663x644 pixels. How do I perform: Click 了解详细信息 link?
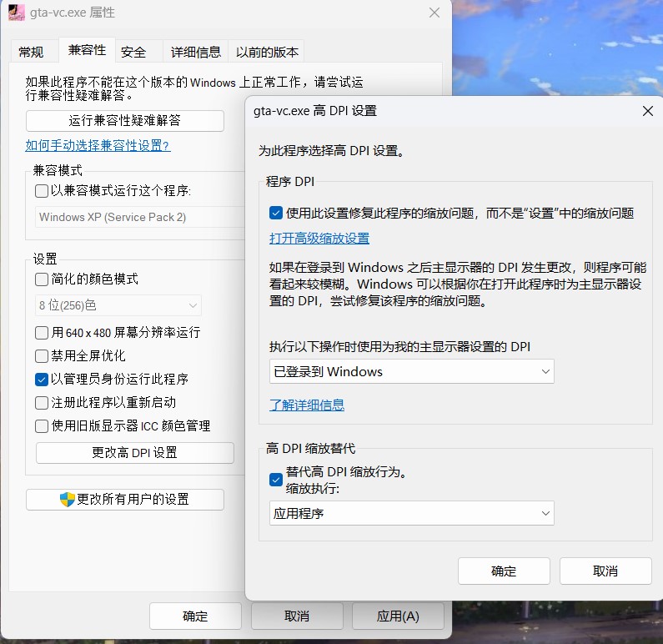pyautogui.click(x=307, y=405)
